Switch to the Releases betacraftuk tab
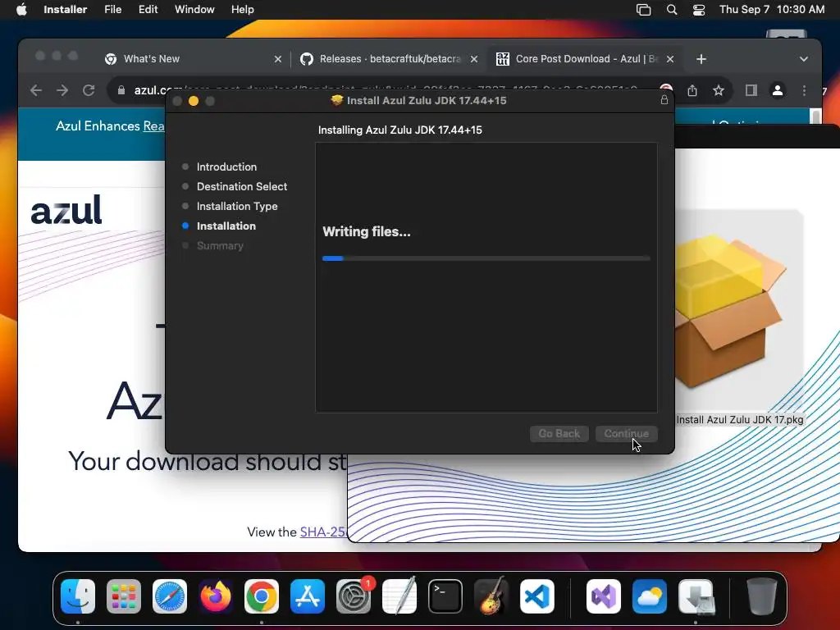Image resolution: width=840 pixels, height=630 pixels. pos(390,59)
